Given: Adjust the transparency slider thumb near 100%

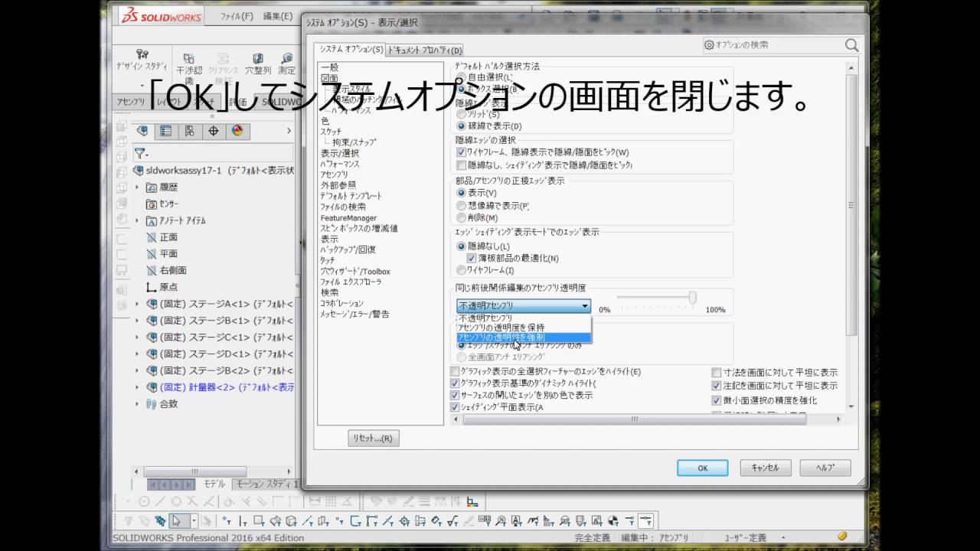Looking at the screenshot, I should point(692,298).
